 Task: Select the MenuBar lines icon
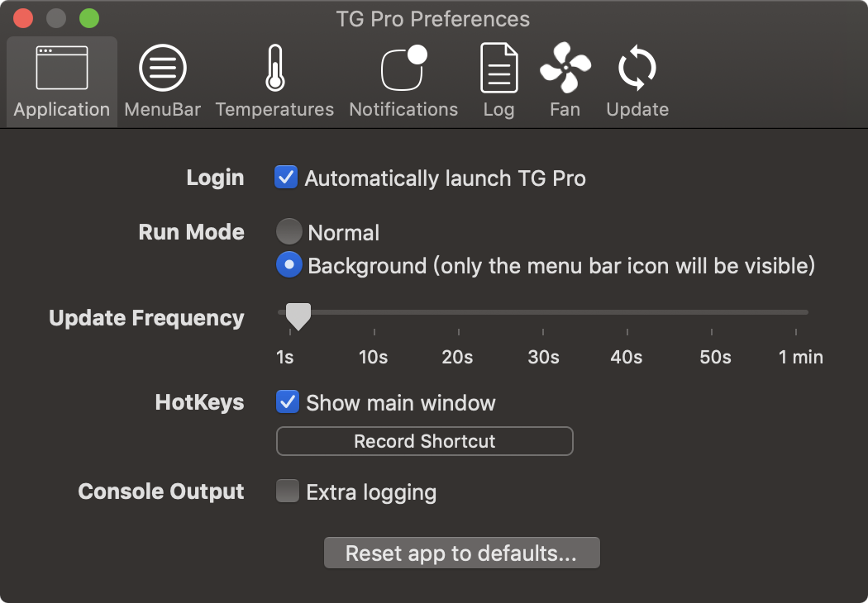pos(163,68)
